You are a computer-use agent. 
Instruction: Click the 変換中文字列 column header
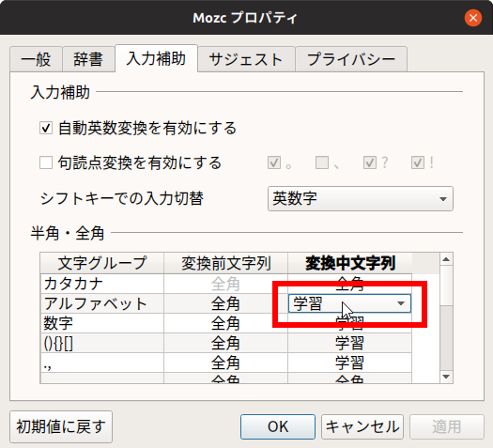[x=350, y=263]
